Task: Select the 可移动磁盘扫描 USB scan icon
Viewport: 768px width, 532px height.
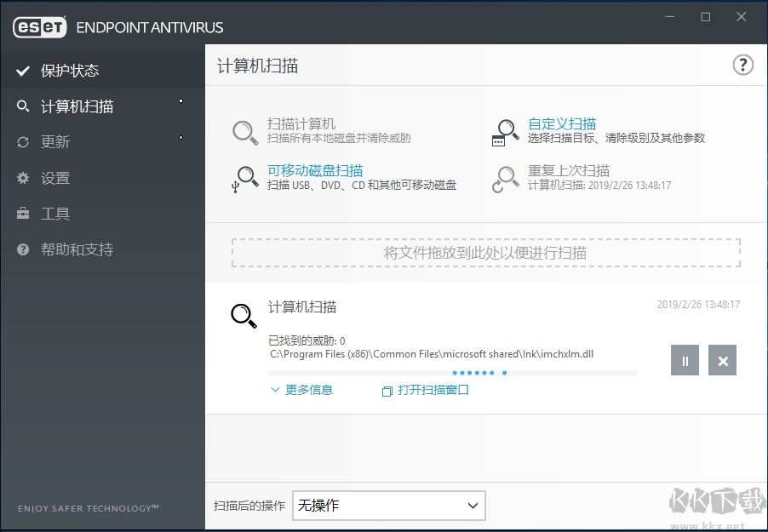Action: coord(245,178)
